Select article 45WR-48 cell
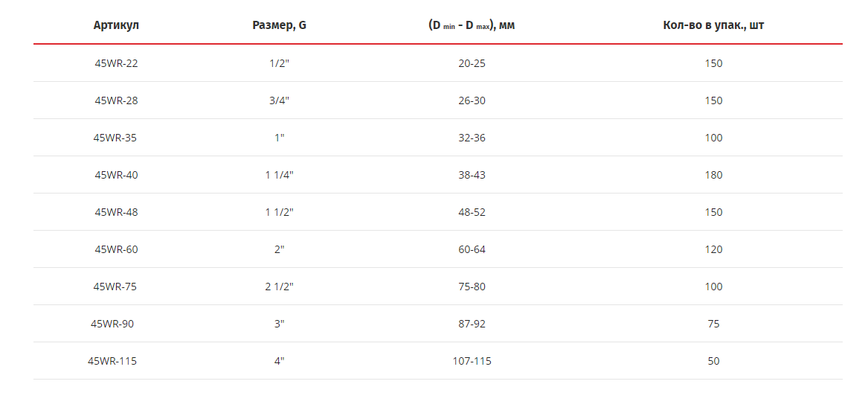This screenshot has width=868, height=419. 116,212
